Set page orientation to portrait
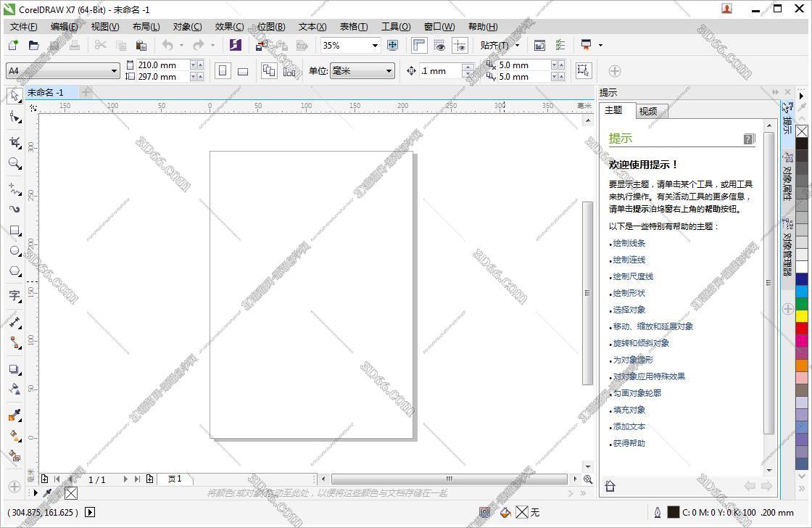 click(x=223, y=71)
